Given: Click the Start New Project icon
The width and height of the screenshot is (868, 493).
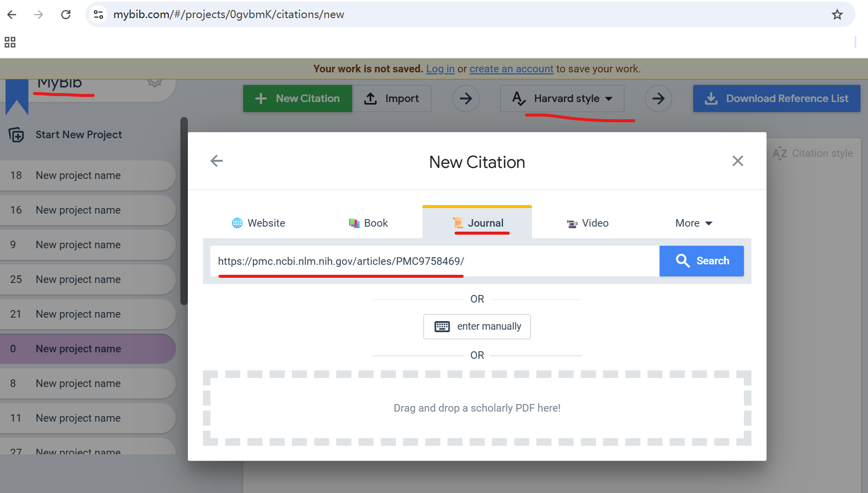Looking at the screenshot, I should (16, 135).
